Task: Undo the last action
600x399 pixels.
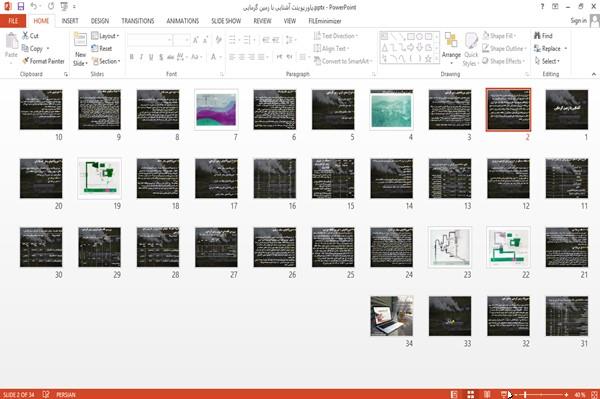Action: point(34,6)
